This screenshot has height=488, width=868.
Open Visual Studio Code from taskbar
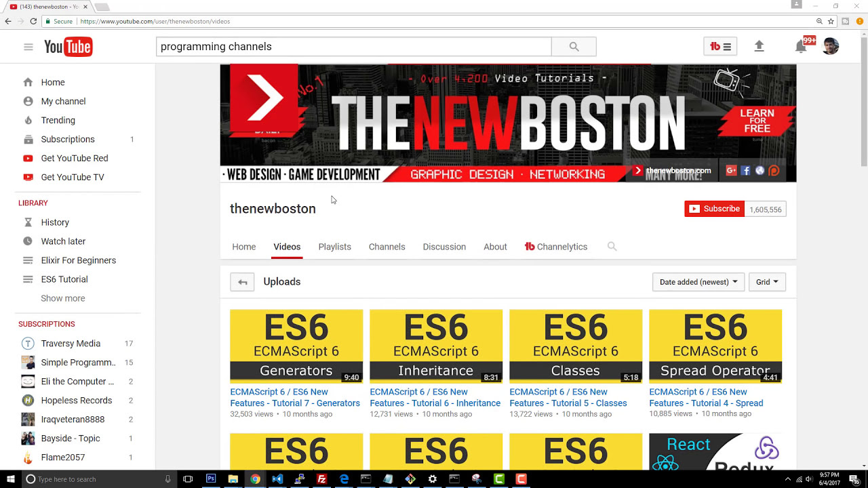point(277,479)
